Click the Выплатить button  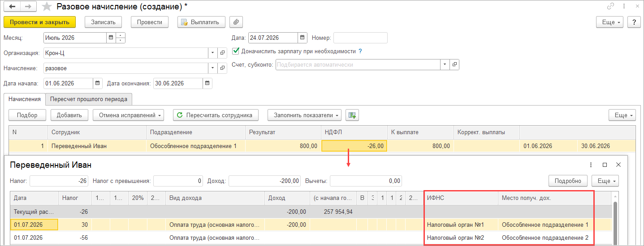[x=201, y=22]
